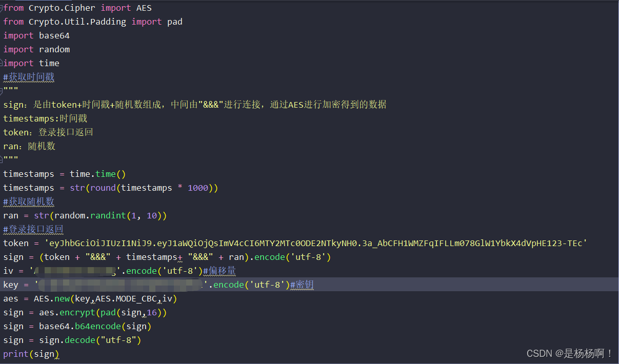Click the fold marker next to the iv line

2,270
